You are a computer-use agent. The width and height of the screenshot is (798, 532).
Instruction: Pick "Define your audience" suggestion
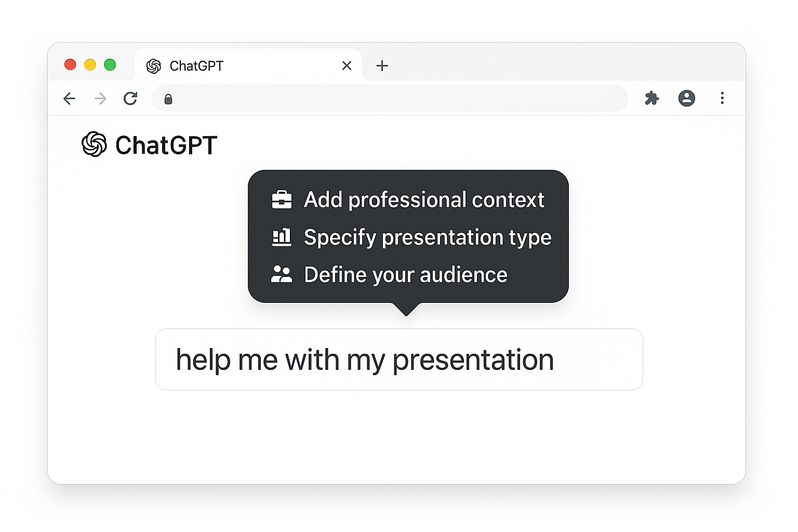click(x=405, y=275)
